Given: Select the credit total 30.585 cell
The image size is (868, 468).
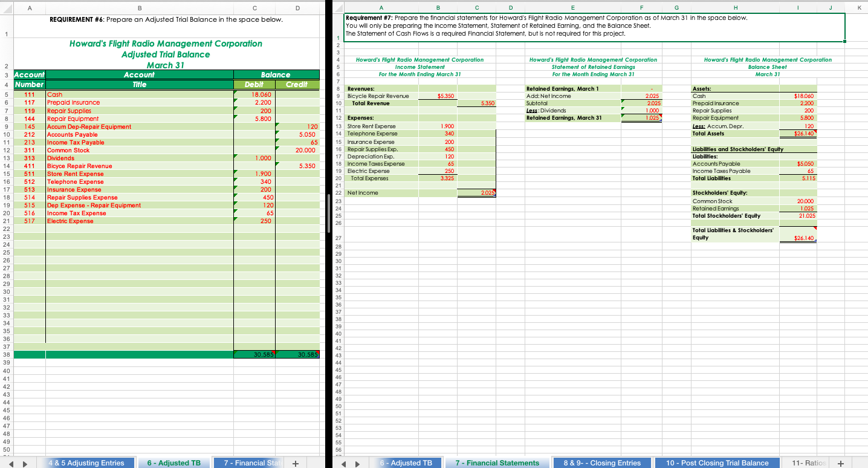Looking at the screenshot, I should 296,354.
